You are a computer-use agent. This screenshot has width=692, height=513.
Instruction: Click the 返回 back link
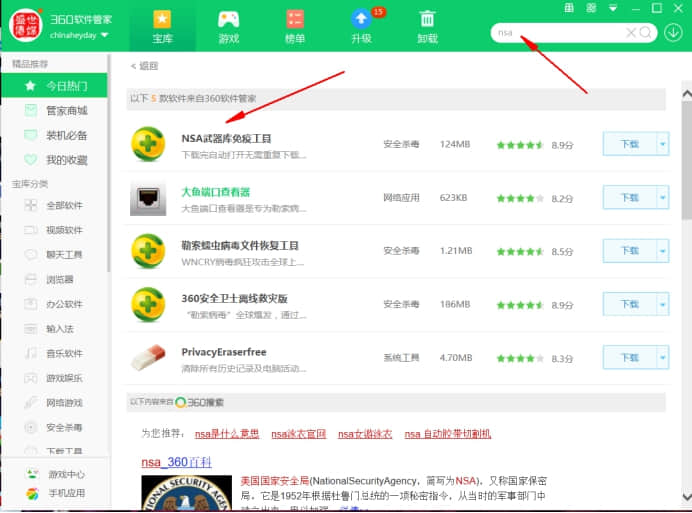point(145,66)
